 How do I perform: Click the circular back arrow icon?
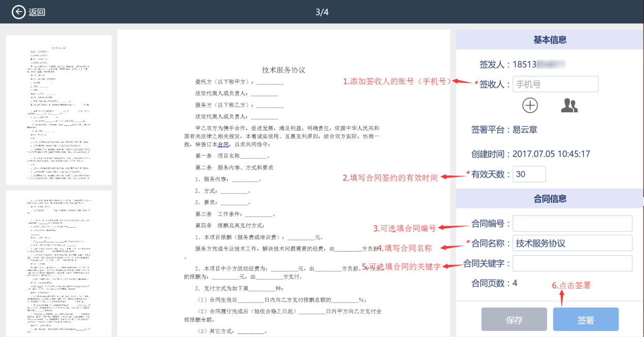tap(19, 12)
